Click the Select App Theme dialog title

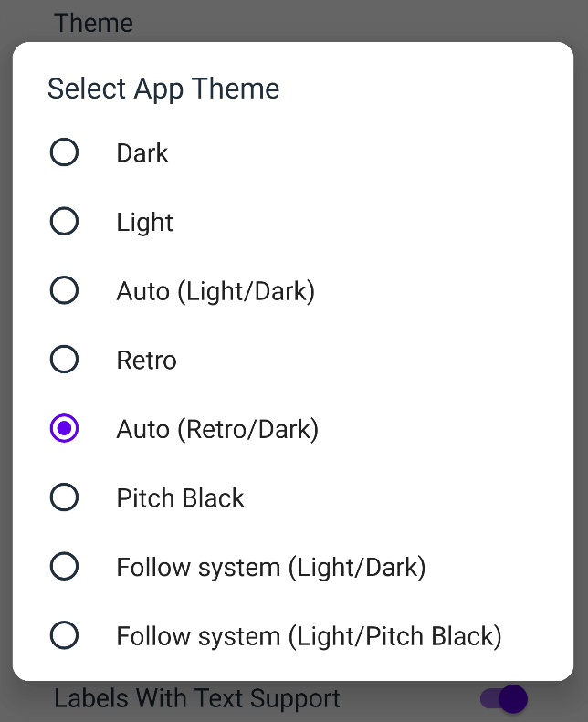pos(163,89)
